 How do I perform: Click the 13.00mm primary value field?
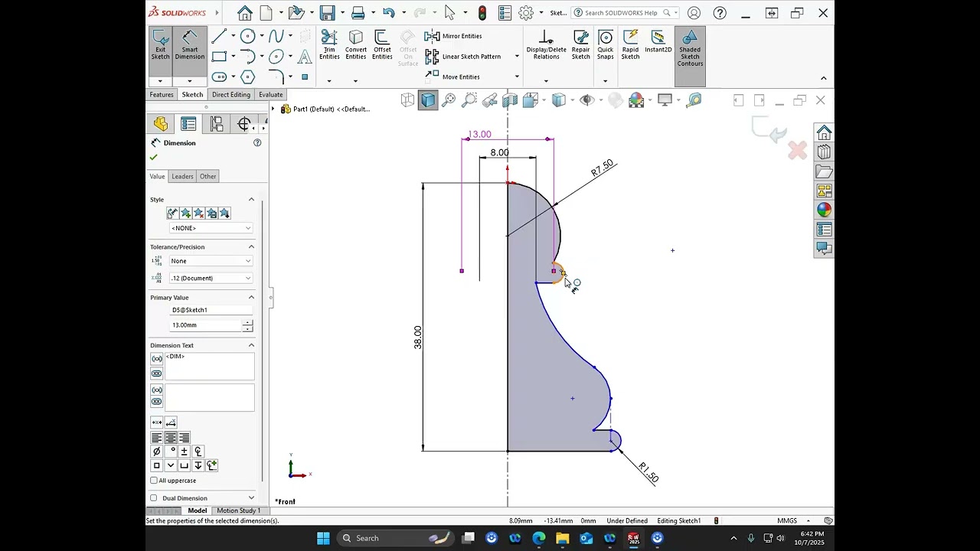[204, 325]
